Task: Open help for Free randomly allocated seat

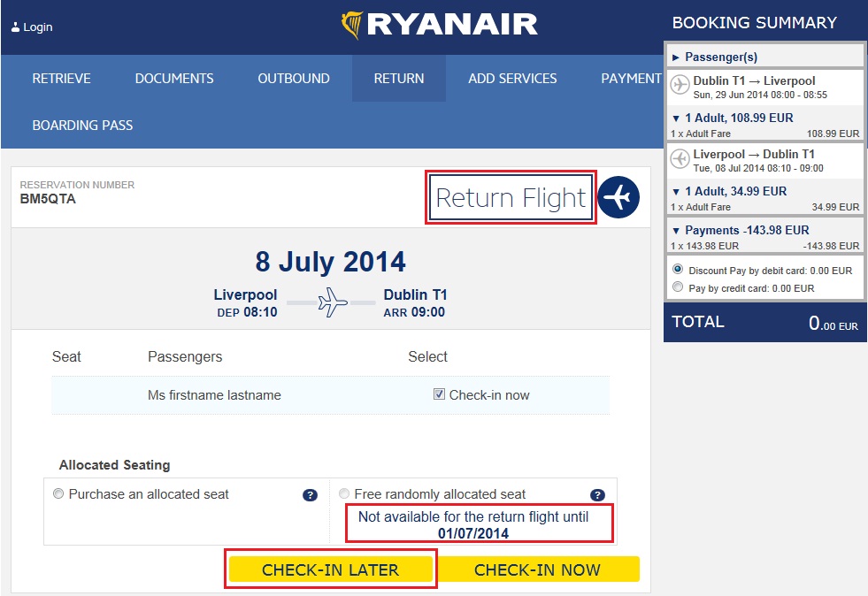Action: pyautogui.click(x=597, y=495)
